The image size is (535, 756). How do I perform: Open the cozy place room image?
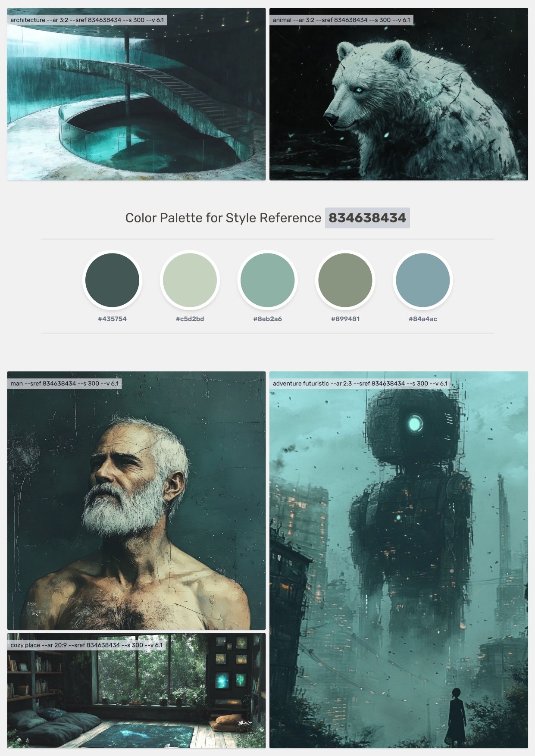[136, 690]
